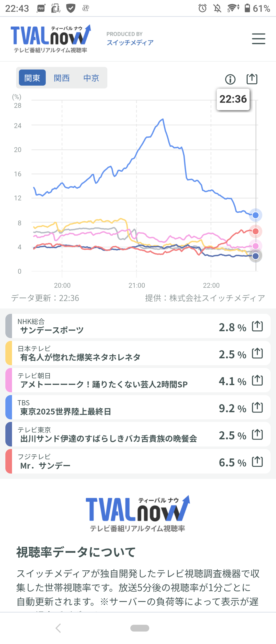Open the スイッチメディア producer link
This screenshot has height=644, width=276.
tap(130, 42)
